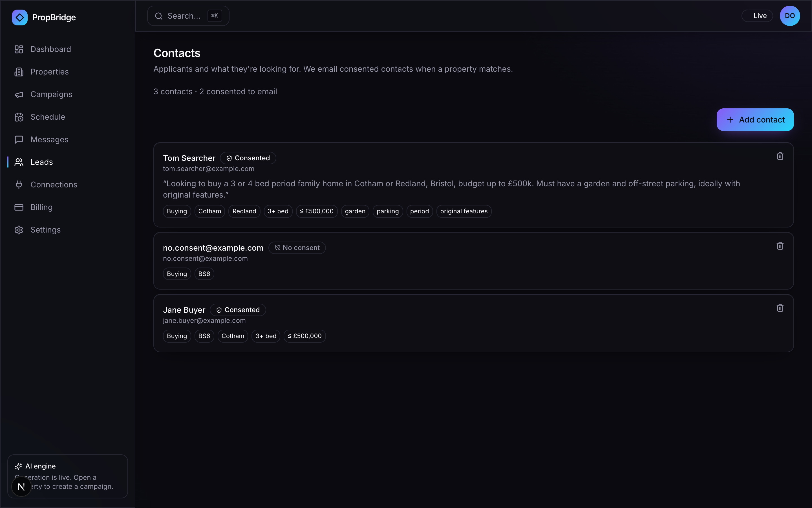The height and width of the screenshot is (508, 812).
Task: Click jane.buyer@example.com email text
Action: (x=204, y=321)
